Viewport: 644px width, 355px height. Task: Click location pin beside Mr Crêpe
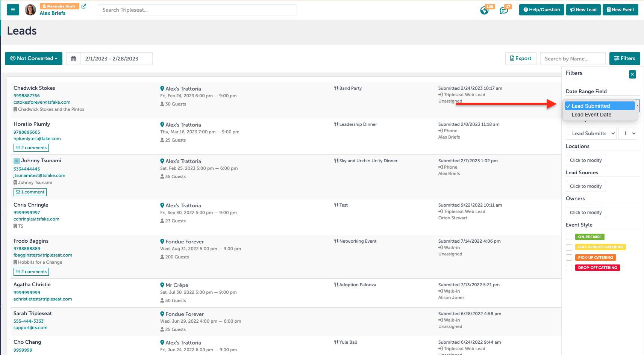coord(162,285)
